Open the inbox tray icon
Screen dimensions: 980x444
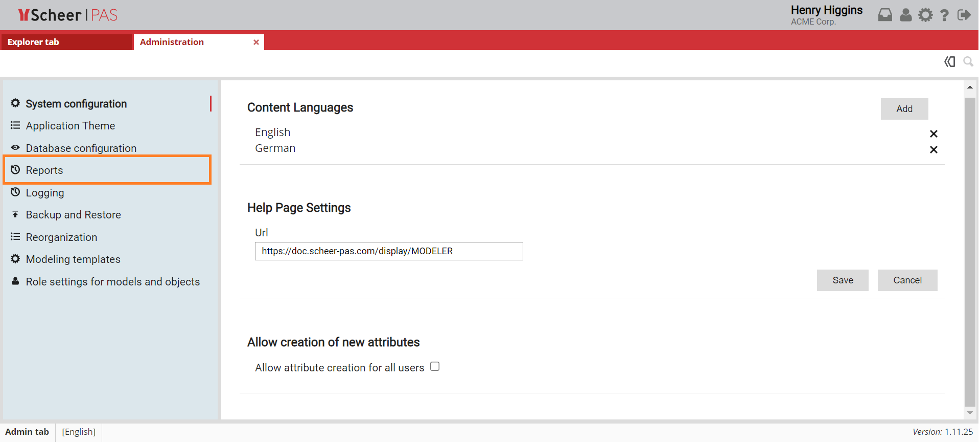click(885, 15)
